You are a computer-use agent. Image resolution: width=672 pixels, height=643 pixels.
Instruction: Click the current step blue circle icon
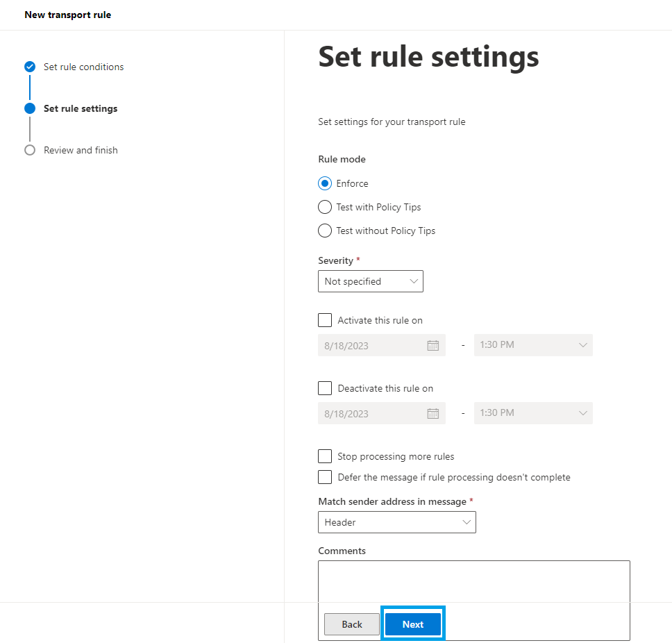tap(30, 108)
